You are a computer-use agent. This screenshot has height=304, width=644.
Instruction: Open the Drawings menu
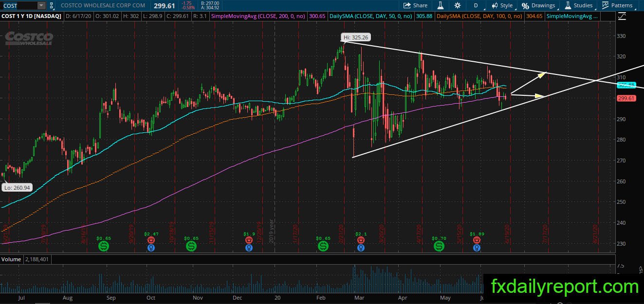tap(538, 5)
